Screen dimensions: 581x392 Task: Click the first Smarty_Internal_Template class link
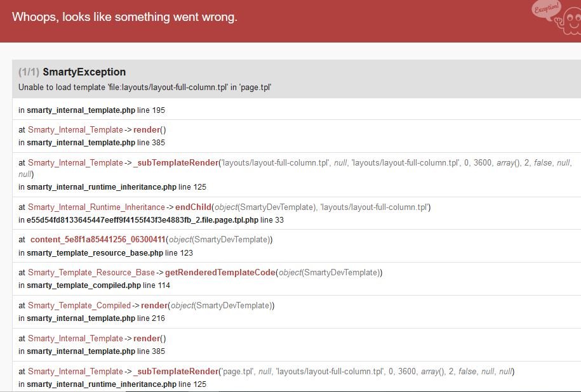pos(75,130)
